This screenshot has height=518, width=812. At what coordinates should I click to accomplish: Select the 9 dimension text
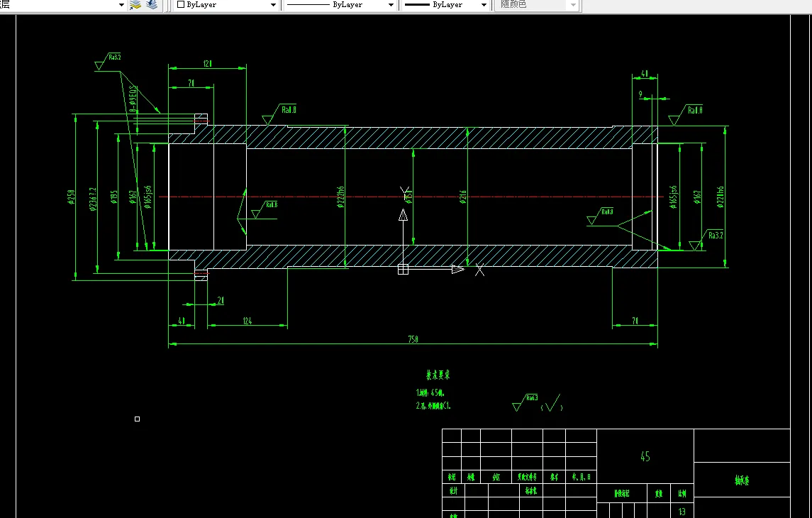click(640, 94)
